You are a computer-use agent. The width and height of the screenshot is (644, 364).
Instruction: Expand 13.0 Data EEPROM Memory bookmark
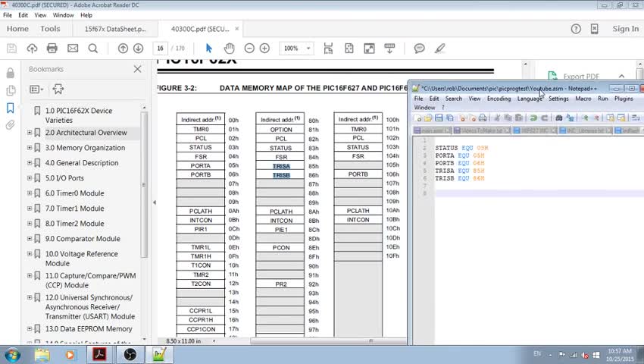[30, 329]
